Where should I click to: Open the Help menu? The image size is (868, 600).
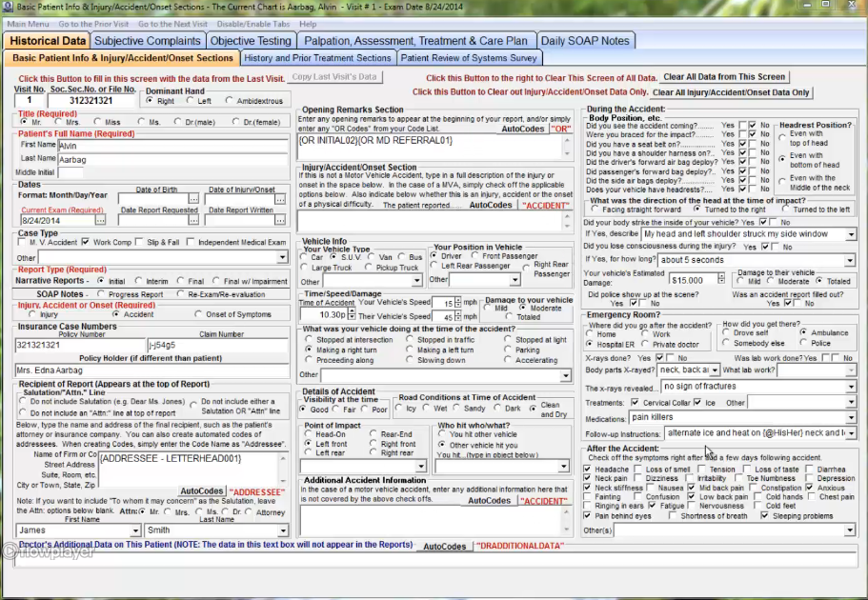click(x=308, y=24)
